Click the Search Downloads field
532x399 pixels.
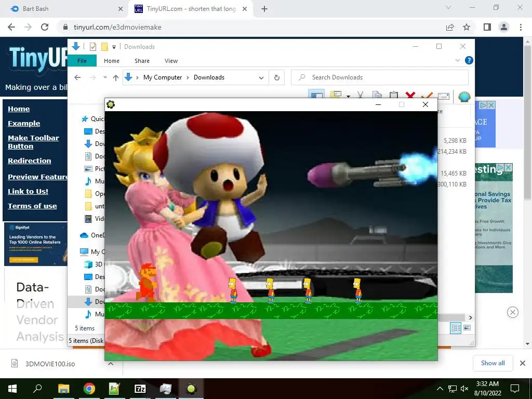click(x=380, y=77)
